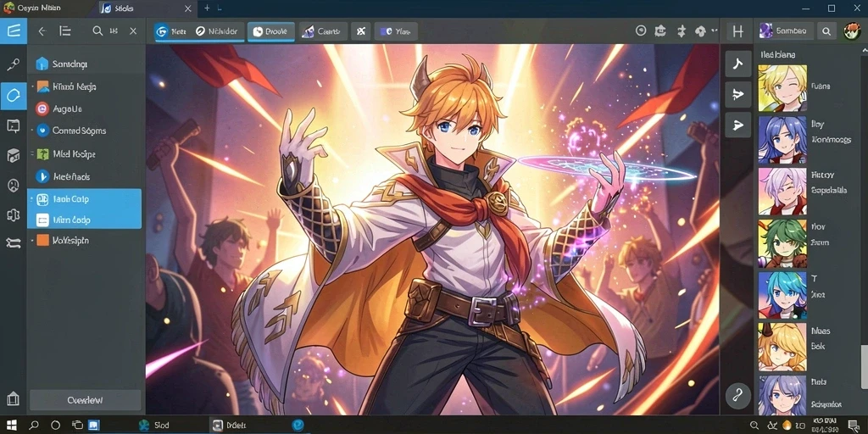Select the box package icon in left rail
This screenshot has width=868, height=434.
pos(14,156)
